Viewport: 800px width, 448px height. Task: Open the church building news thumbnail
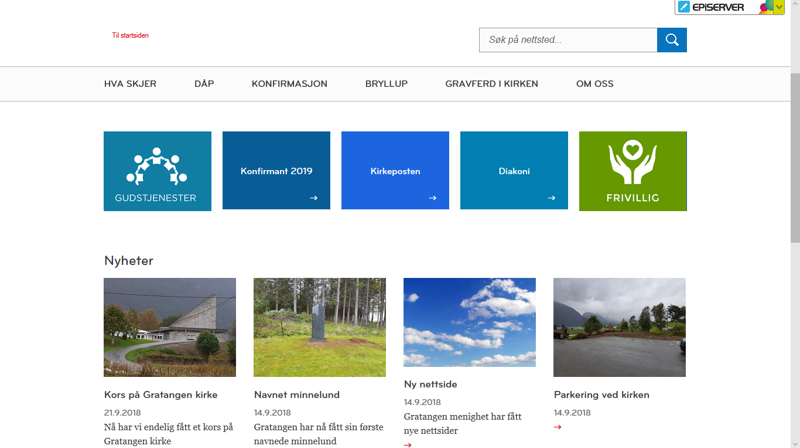(x=170, y=327)
